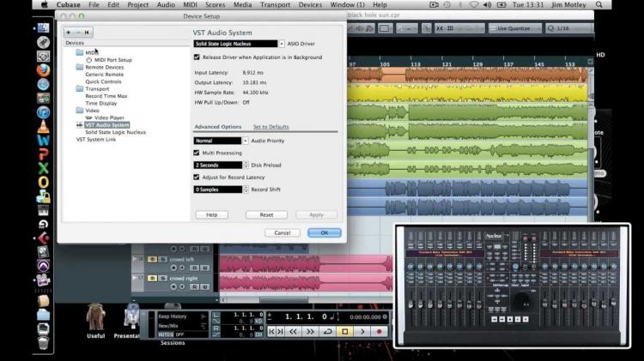Select Solid State Logic Nucleus tree item

pos(115,132)
